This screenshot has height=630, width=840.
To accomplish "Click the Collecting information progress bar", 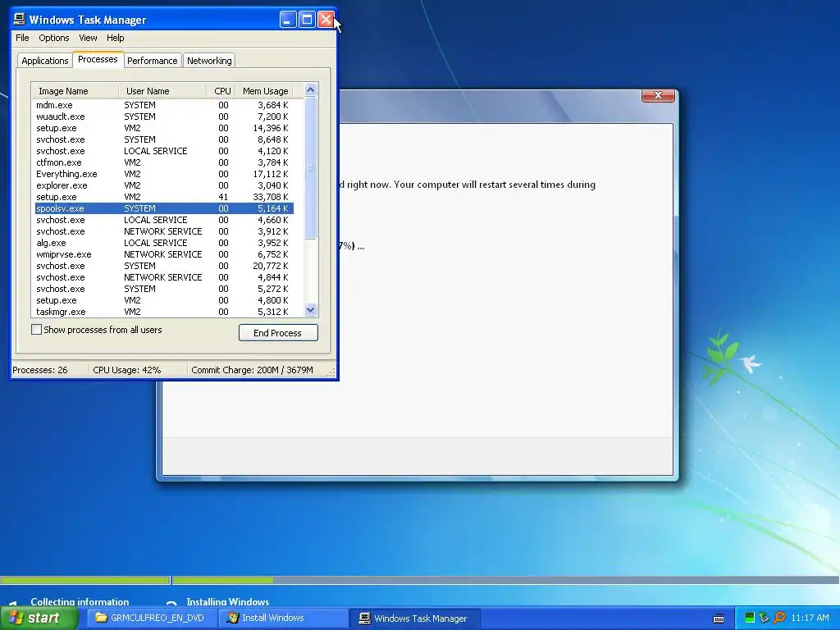I will click(x=84, y=580).
